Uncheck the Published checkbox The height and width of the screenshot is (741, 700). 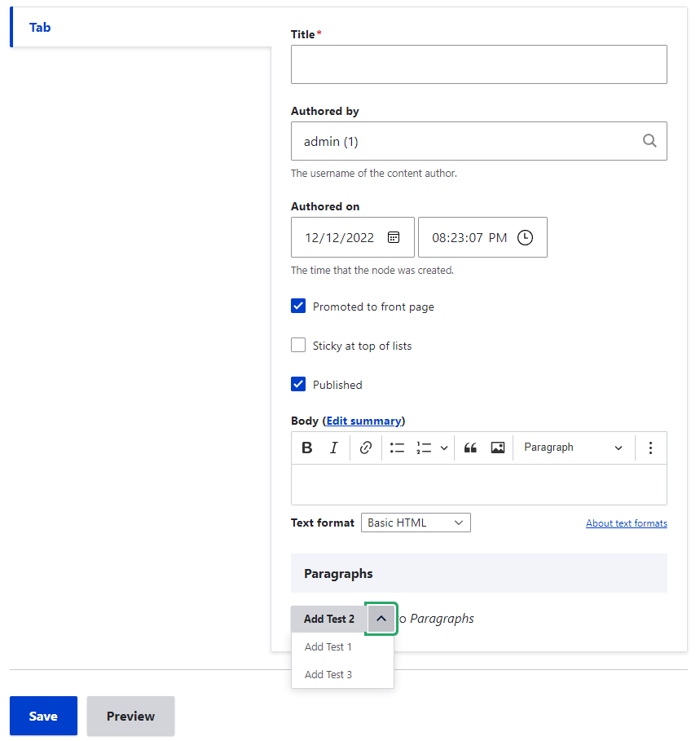point(298,384)
